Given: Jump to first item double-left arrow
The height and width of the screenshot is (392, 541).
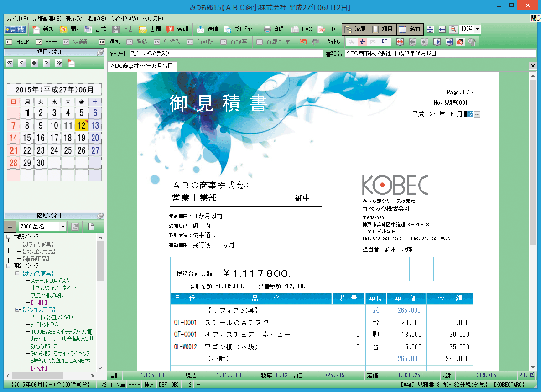Looking at the screenshot, I should point(9,63).
